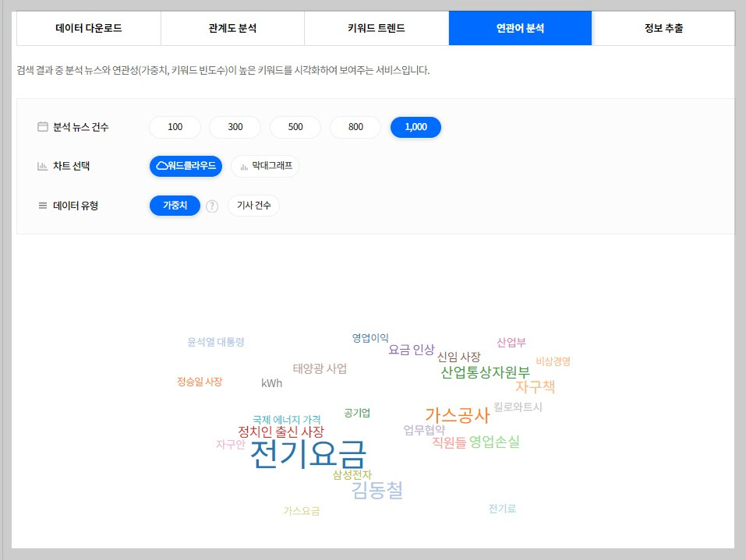Select 500 as the analysis news count
The height and width of the screenshot is (560, 746).
click(295, 127)
